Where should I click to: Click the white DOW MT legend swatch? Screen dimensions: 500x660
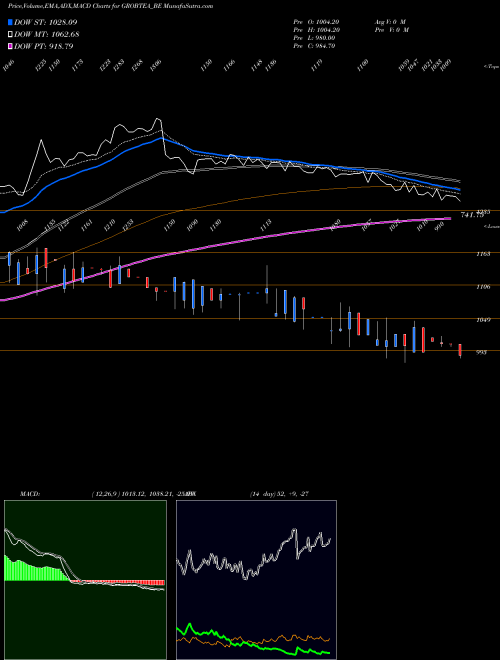click(x=11, y=35)
